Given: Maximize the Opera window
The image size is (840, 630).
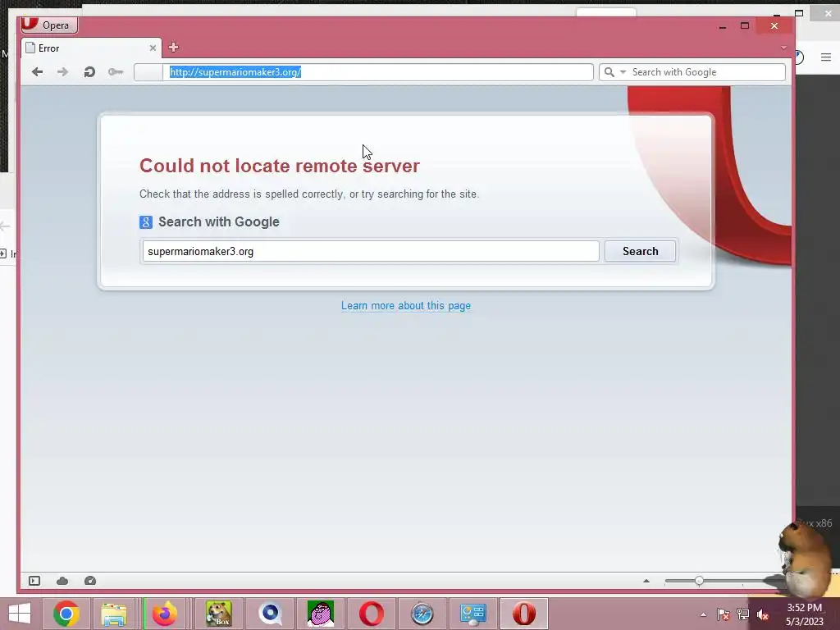Looking at the screenshot, I should pos(745,25).
